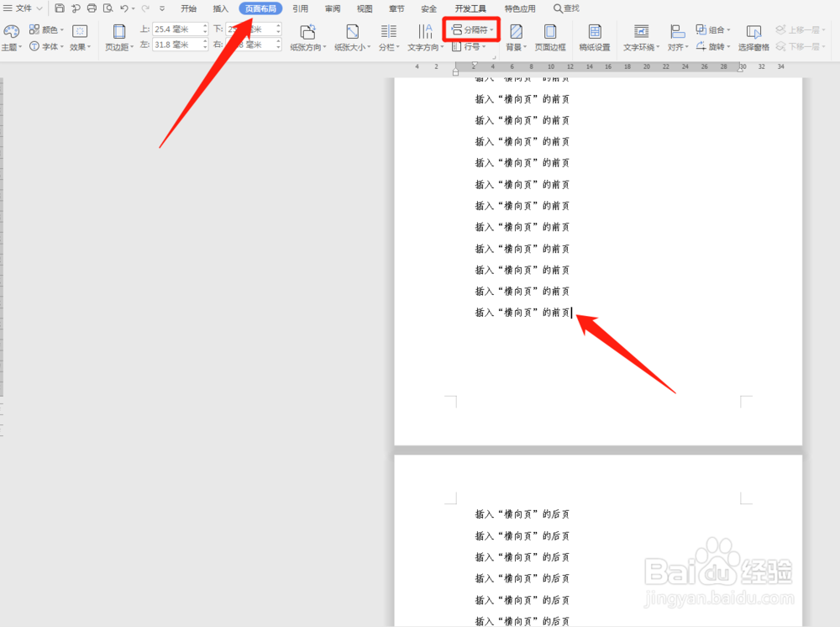This screenshot has width=840, height=627.
Task: Click the last 的前页 text line
Action: tap(522, 313)
